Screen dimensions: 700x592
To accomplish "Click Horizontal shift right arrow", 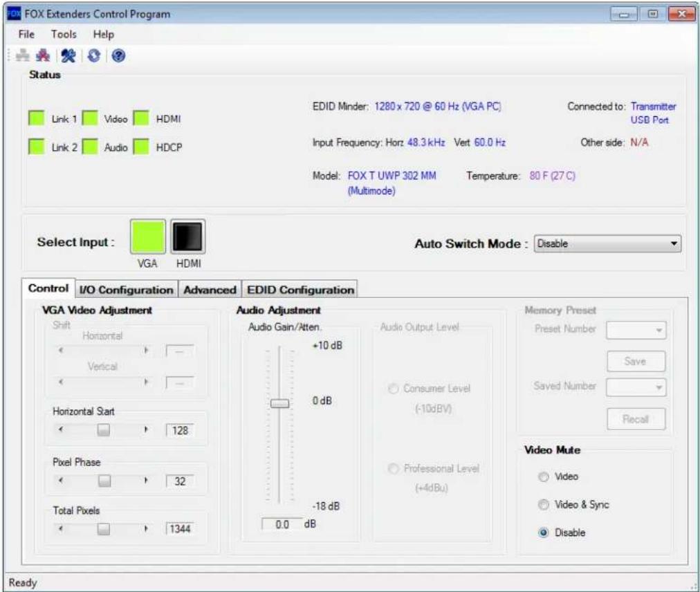I will point(146,351).
